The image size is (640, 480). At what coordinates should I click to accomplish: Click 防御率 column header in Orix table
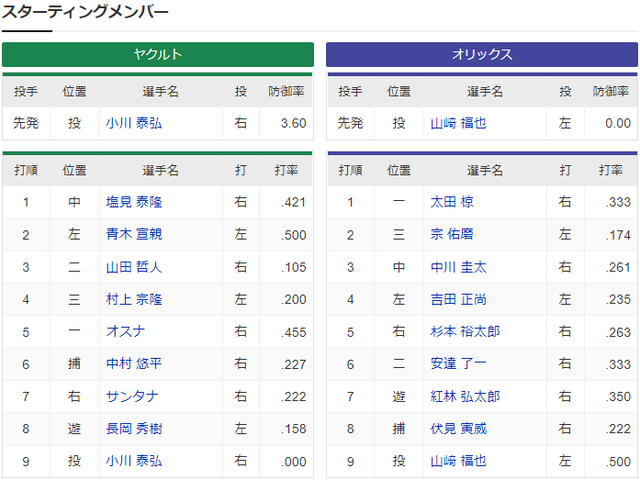pos(611,91)
